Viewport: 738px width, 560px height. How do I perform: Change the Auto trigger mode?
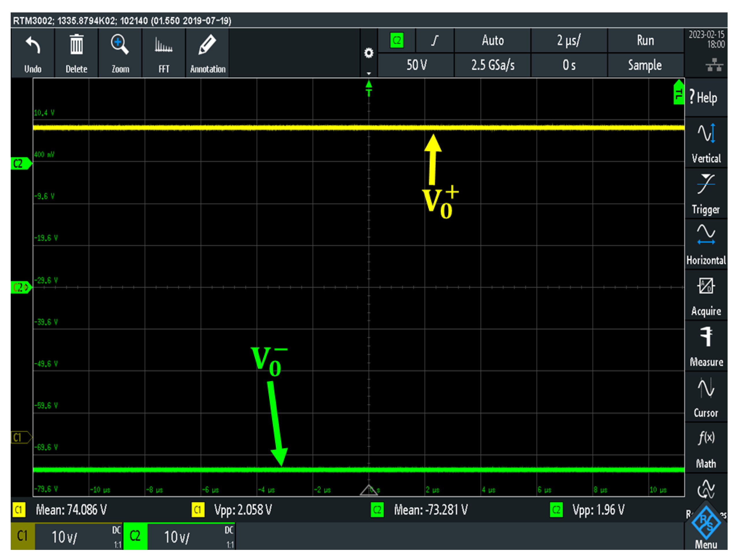click(x=492, y=40)
